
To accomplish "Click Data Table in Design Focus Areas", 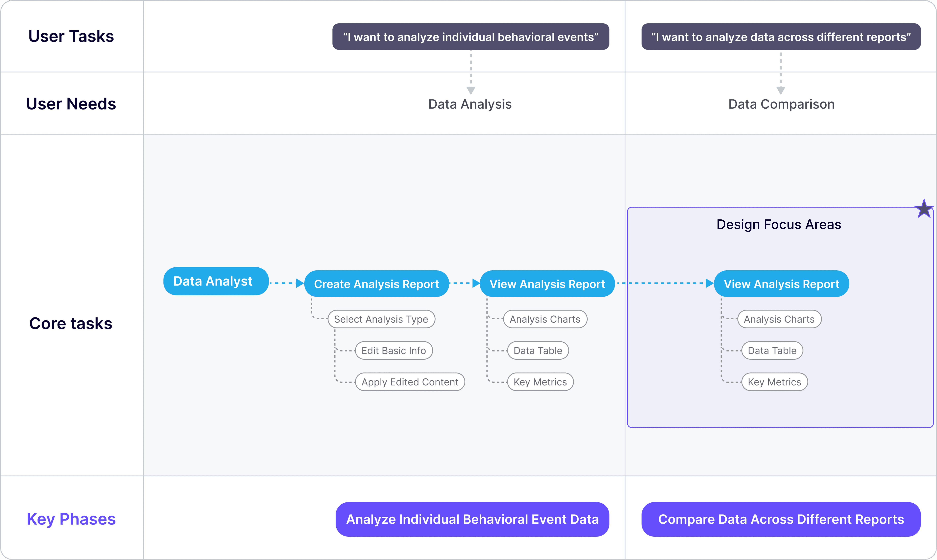I will [x=772, y=350].
